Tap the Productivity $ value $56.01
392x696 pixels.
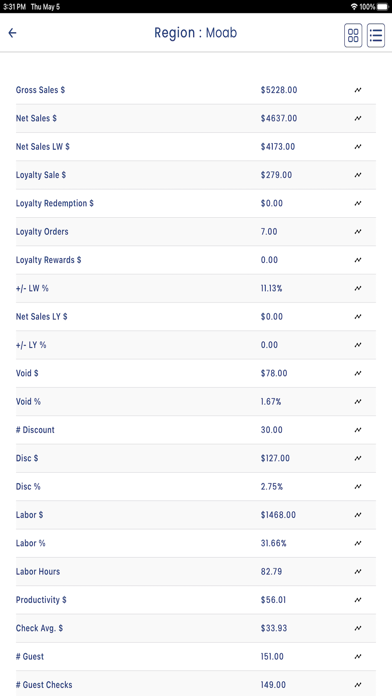[x=273, y=600]
